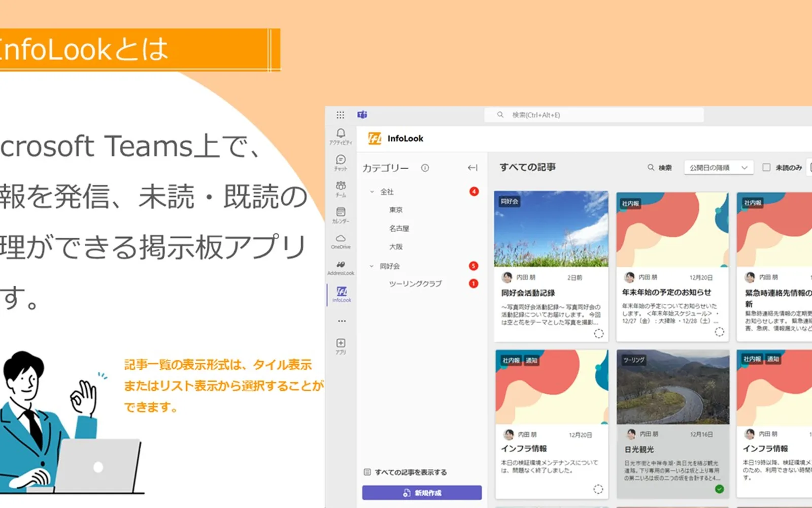Open the blue sky photo thumbnail
Screen dimensions: 812x508
tap(551, 229)
